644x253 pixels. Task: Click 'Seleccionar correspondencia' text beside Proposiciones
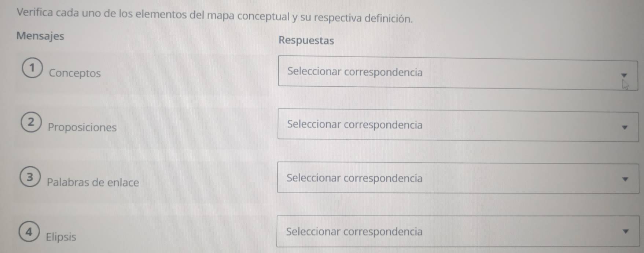click(354, 125)
